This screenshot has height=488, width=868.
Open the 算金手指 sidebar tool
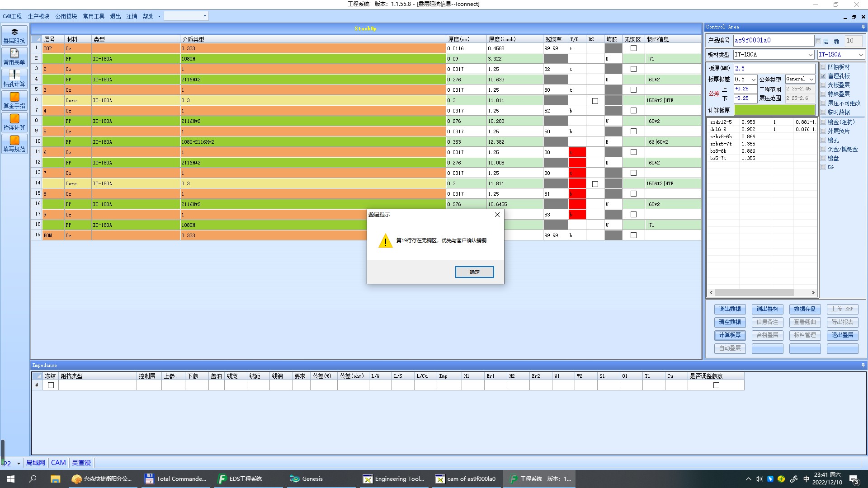pos(14,101)
